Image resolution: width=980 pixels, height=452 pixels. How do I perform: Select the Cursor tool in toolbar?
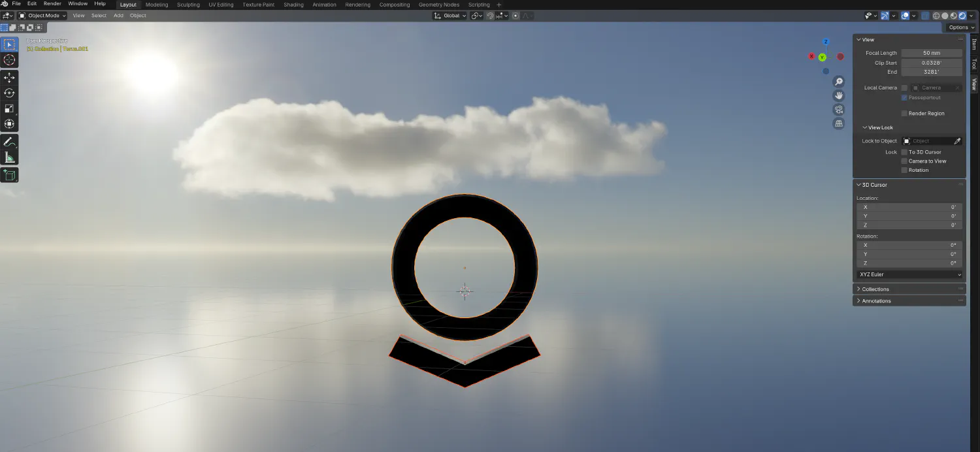coord(9,60)
